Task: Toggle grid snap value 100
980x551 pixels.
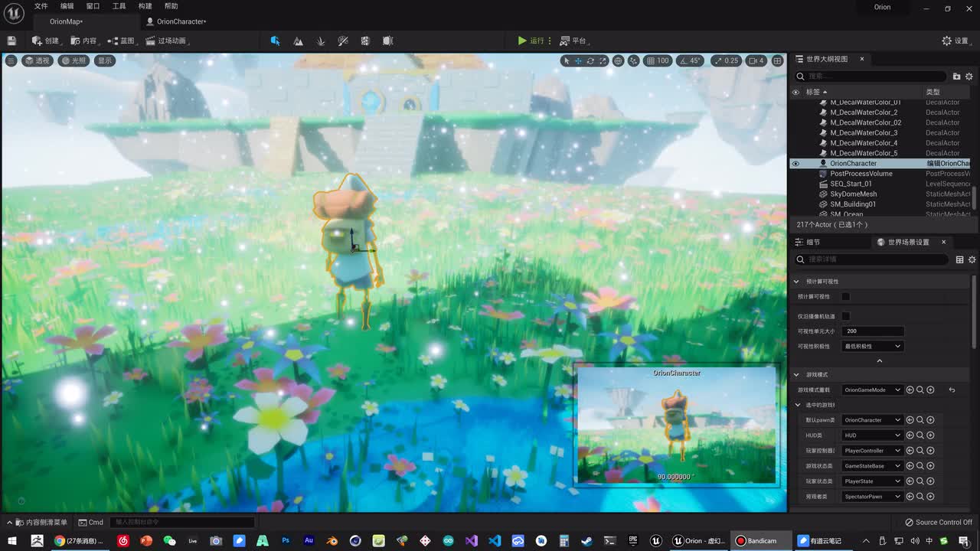Action: pyautogui.click(x=658, y=60)
